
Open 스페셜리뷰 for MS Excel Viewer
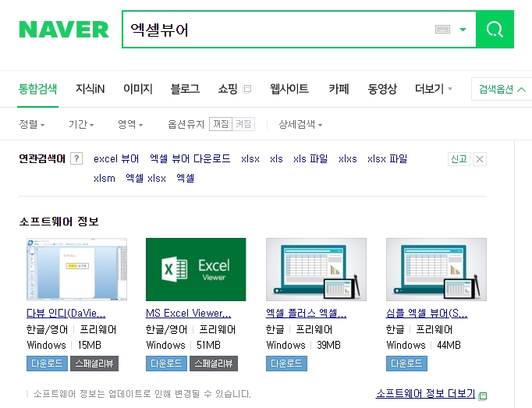tap(214, 364)
